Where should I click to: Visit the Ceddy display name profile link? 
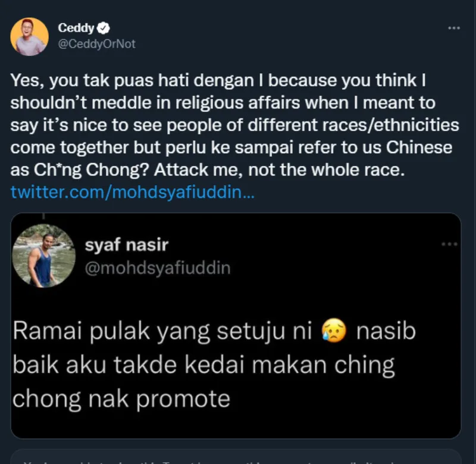(x=76, y=28)
